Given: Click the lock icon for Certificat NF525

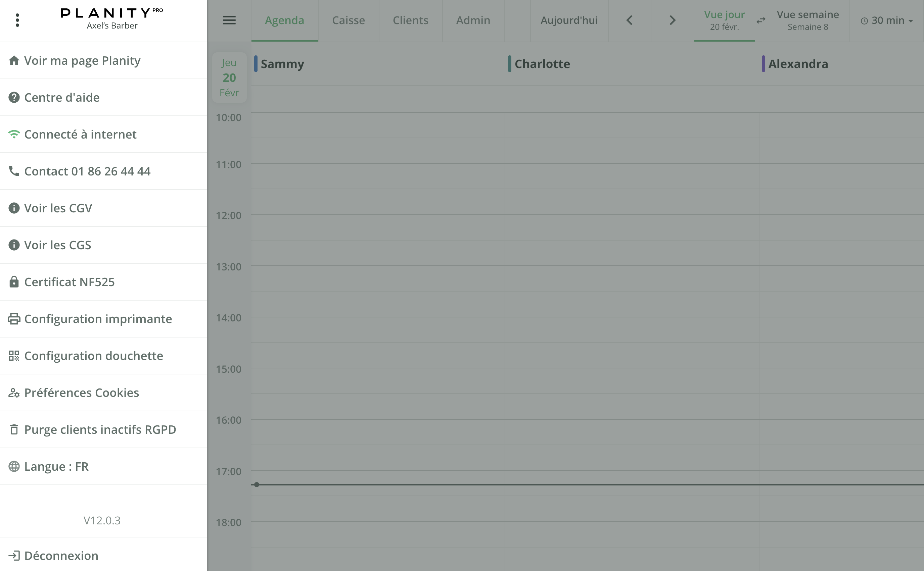Looking at the screenshot, I should [14, 282].
